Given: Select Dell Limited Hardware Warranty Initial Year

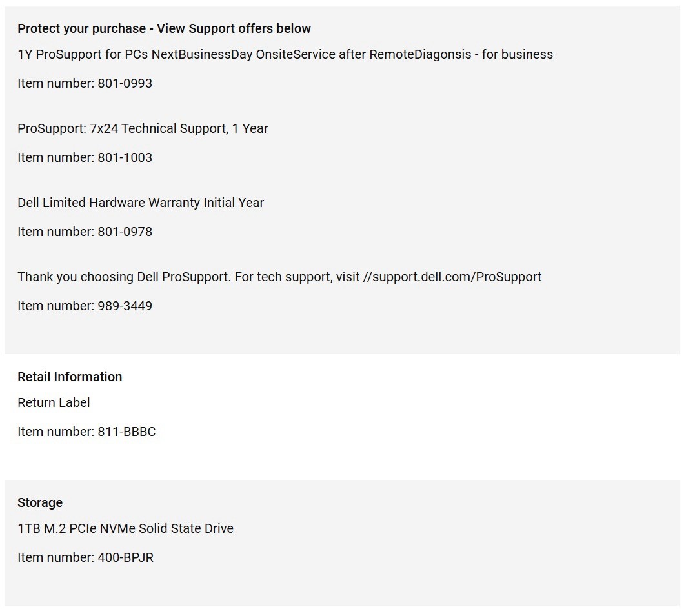Looking at the screenshot, I should (x=141, y=203).
